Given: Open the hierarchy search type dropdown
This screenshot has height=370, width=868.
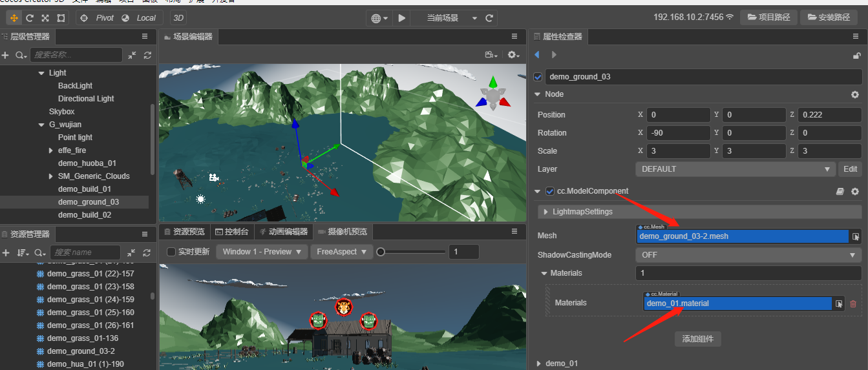Looking at the screenshot, I should click(x=21, y=56).
